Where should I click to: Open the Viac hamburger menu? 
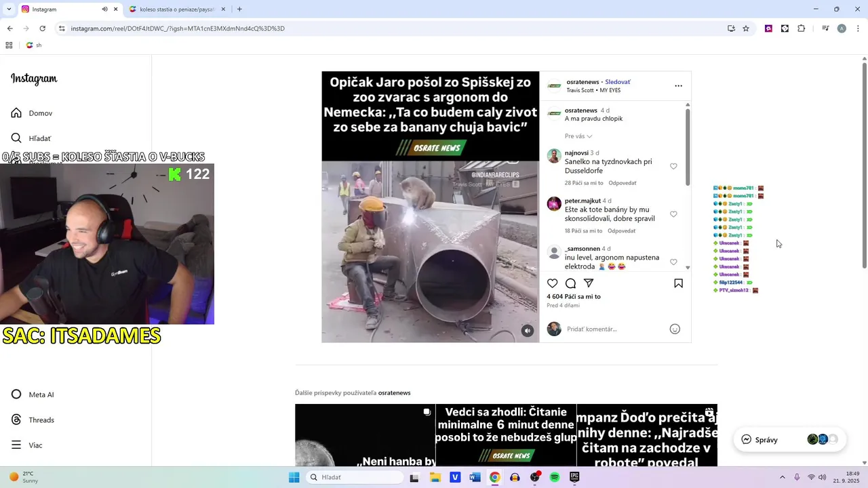27,445
